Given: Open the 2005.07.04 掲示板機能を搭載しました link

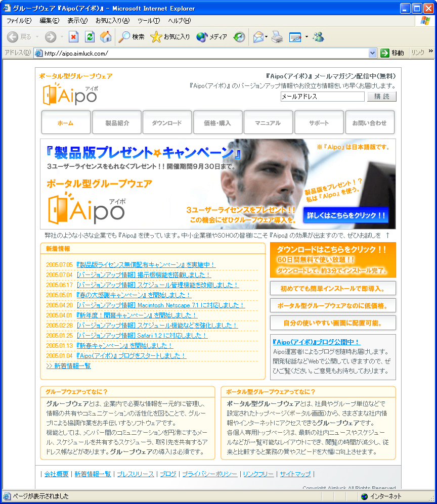Looking at the screenshot, I should [144, 275].
